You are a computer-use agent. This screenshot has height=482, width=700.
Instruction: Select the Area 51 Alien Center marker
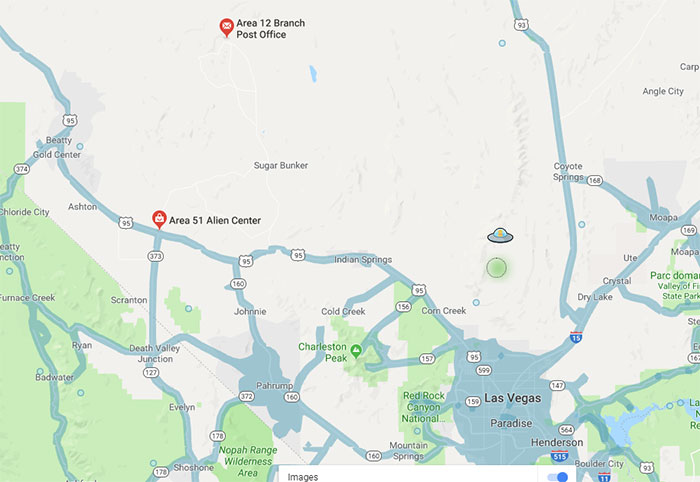pyautogui.click(x=159, y=220)
